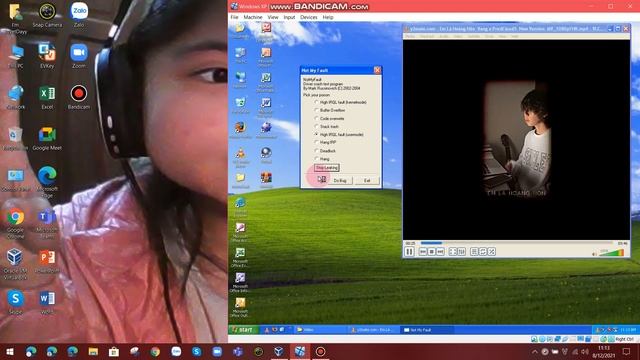This screenshot has width=640, height=360.
Task: Adjust the VLC volume slider
Action: coord(611,253)
